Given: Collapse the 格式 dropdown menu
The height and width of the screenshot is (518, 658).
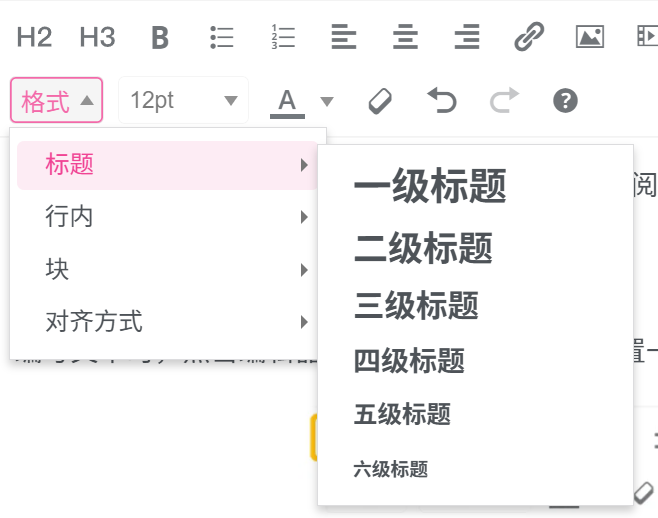Looking at the screenshot, I should (57, 100).
